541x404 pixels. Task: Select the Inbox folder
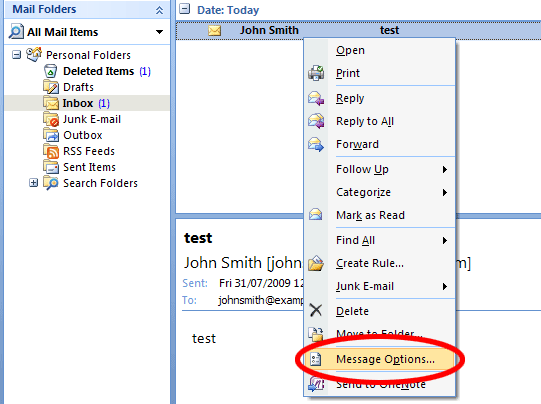click(x=78, y=103)
